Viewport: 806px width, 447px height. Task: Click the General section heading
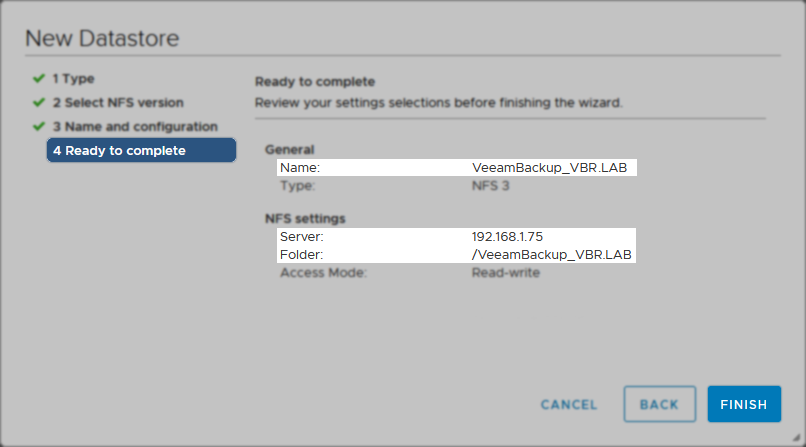[x=289, y=150]
